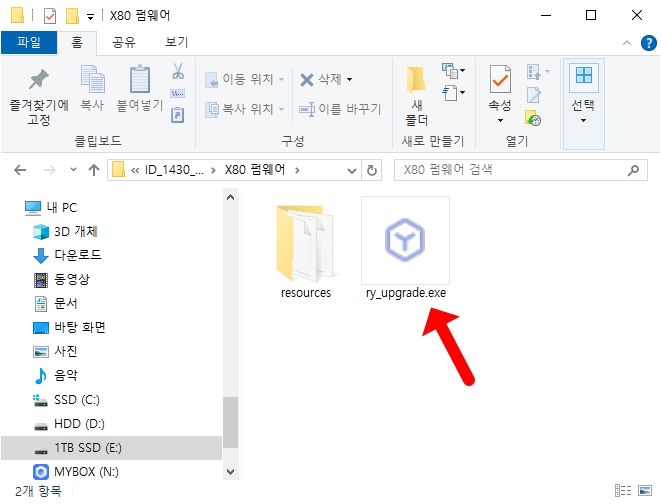Click the help question mark icon

[647, 43]
